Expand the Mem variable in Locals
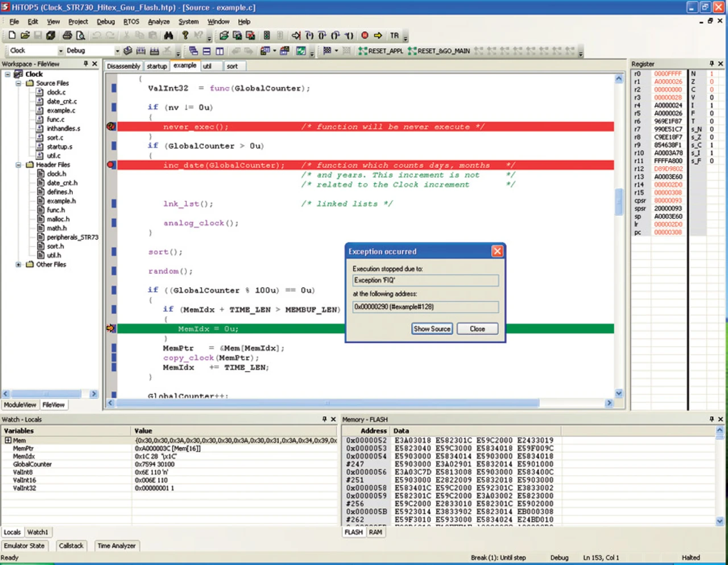This screenshot has height=565, width=728. coord(8,441)
